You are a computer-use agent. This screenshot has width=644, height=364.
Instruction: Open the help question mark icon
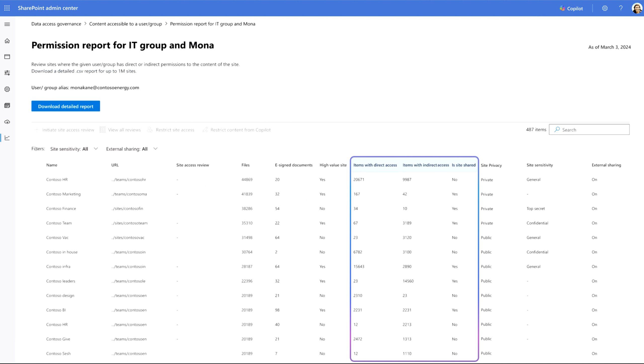coord(621,8)
